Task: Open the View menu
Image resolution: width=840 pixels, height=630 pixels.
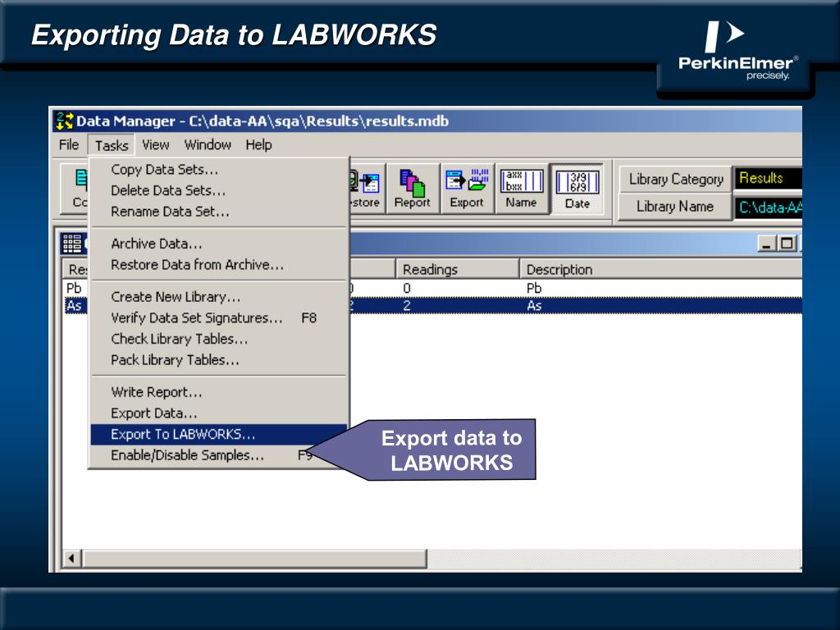Action: tap(155, 144)
